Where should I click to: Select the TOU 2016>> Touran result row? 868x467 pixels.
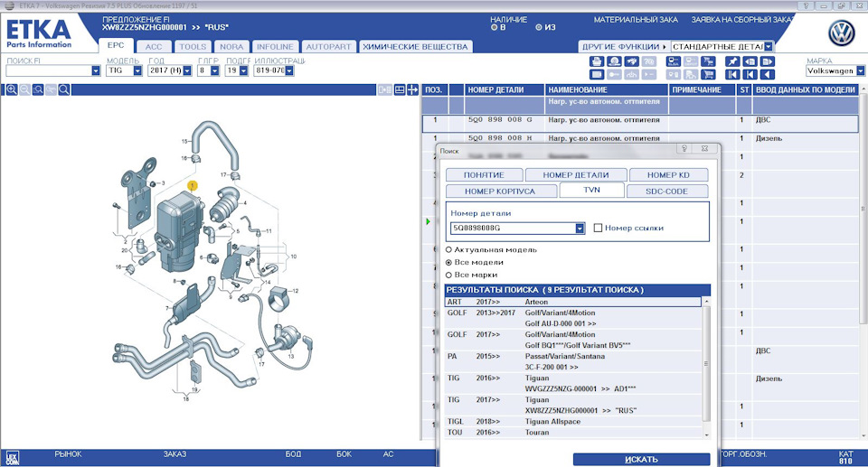[x=572, y=432]
